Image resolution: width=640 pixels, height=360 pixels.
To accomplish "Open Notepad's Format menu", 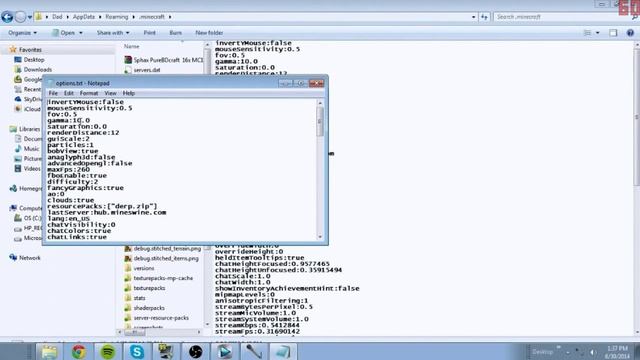I will (x=89, y=93).
